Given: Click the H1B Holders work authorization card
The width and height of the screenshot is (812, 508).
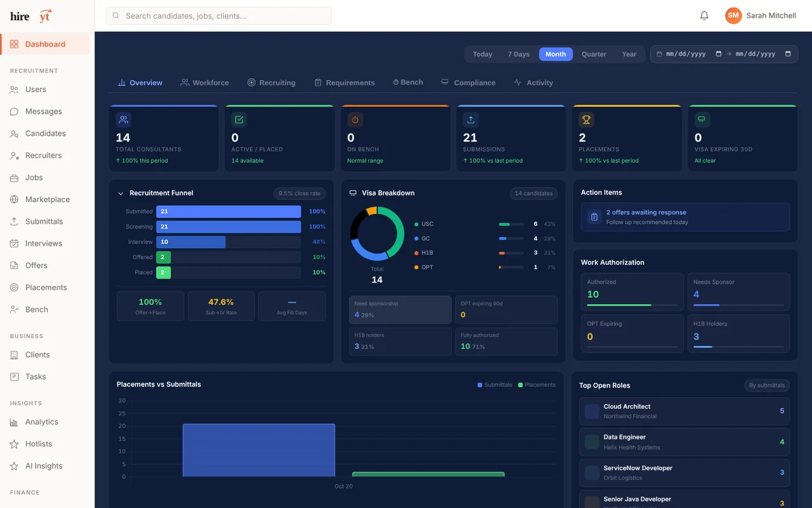Looking at the screenshot, I should point(738,334).
